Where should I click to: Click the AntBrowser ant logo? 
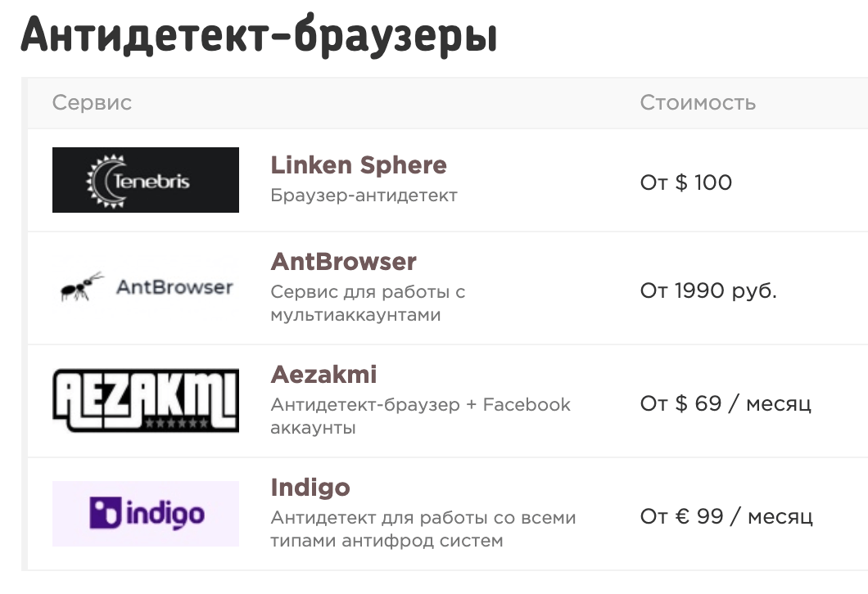click(x=146, y=286)
